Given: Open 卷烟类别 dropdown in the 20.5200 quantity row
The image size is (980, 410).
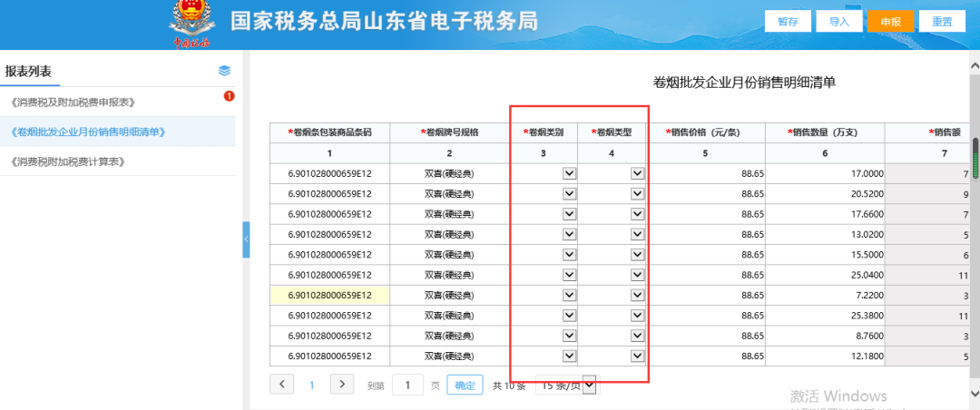Looking at the screenshot, I should [569, 194].
